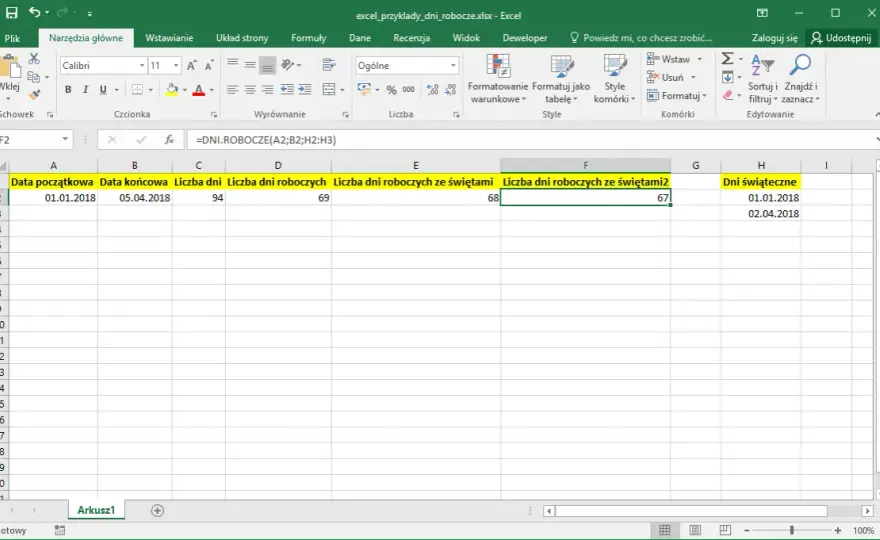The image size is (880, 540).
Task: Align text to the top of cell
Action: [232, 65]
